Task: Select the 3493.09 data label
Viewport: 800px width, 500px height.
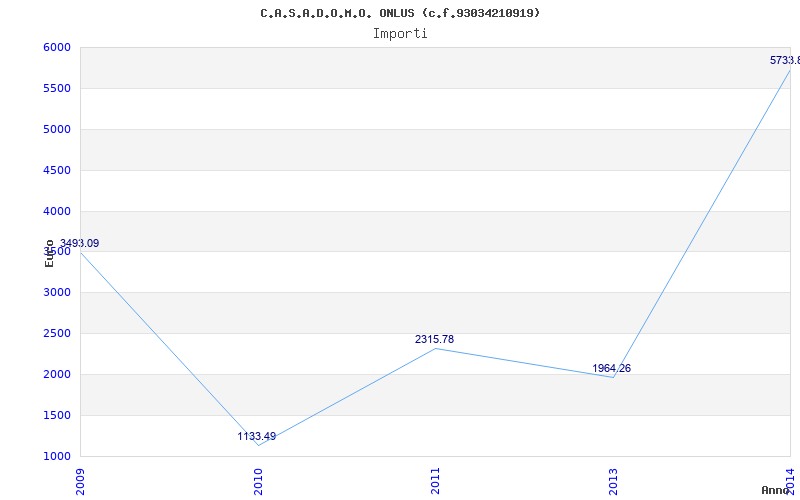Action: tap(79, 243)
